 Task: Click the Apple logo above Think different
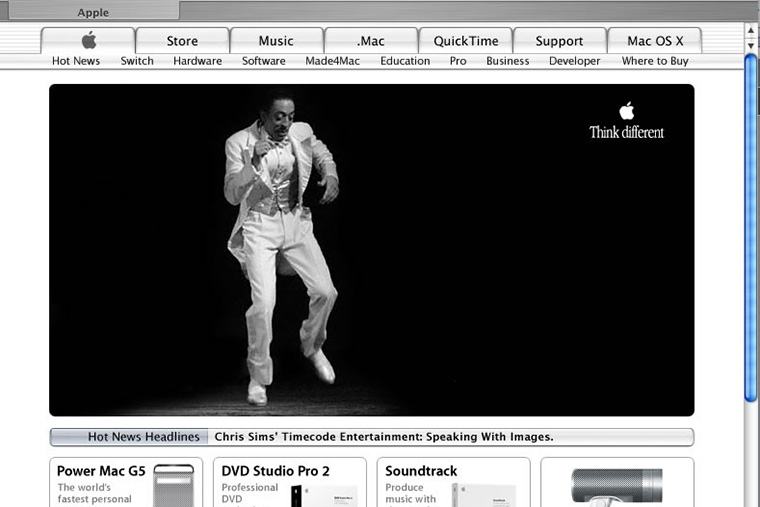pos(627,110)
